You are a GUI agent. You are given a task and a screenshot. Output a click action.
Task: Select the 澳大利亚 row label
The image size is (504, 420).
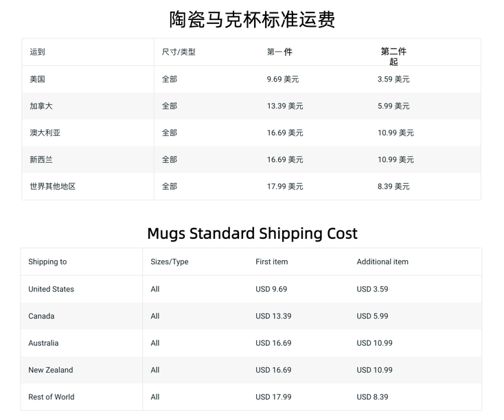click(x=45, y=132)
